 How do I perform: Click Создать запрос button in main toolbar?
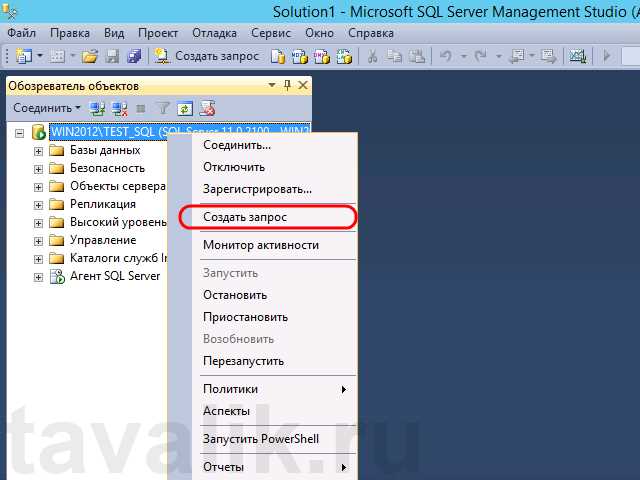tap(207, 56)
